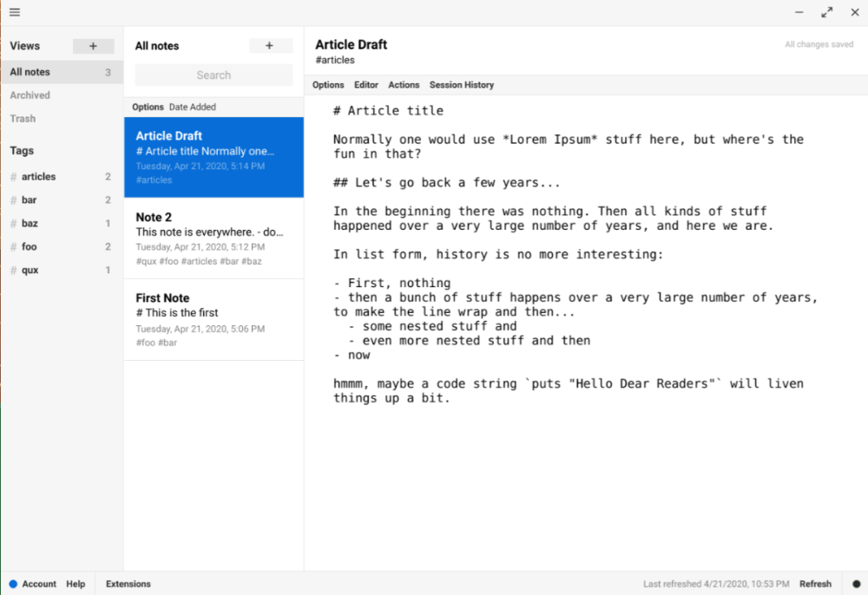Open the Options menu above the notes list
Screen dimensions: 868x595
click(148, 107)
